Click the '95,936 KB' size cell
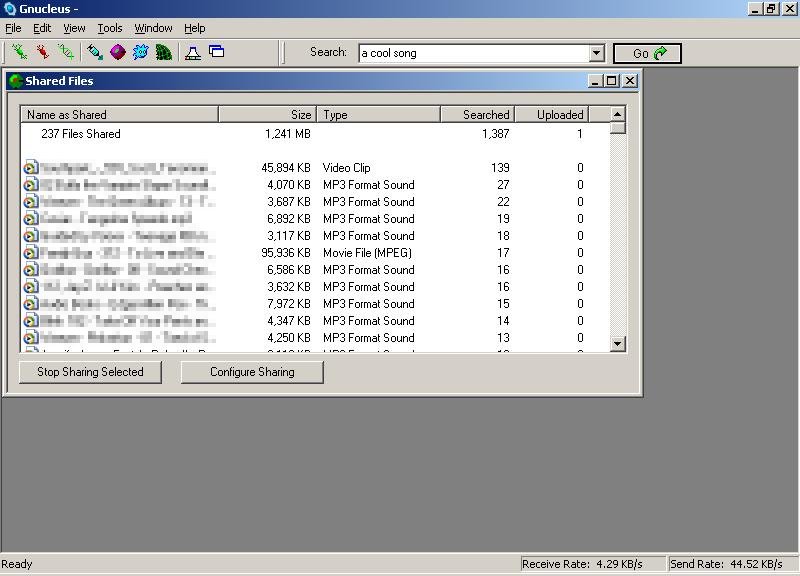The width and height of the screenshot is (800, 576). click(286, 253)
